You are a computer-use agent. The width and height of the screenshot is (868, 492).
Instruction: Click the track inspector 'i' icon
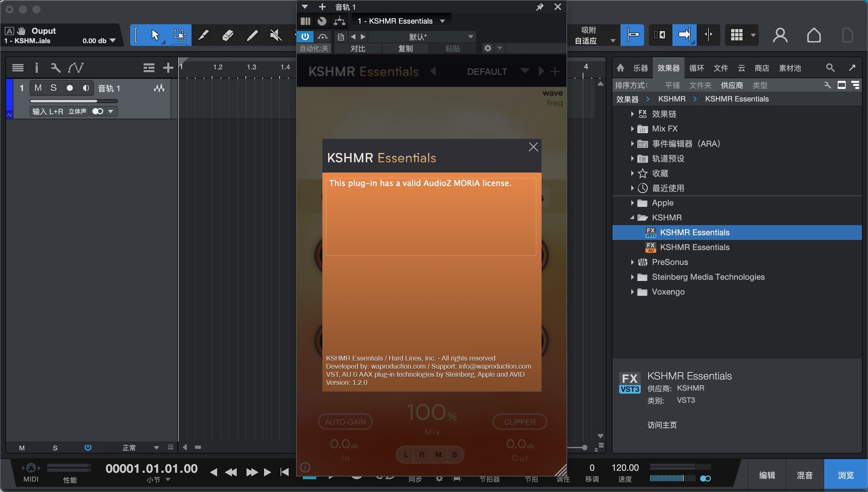pos(37,68)
